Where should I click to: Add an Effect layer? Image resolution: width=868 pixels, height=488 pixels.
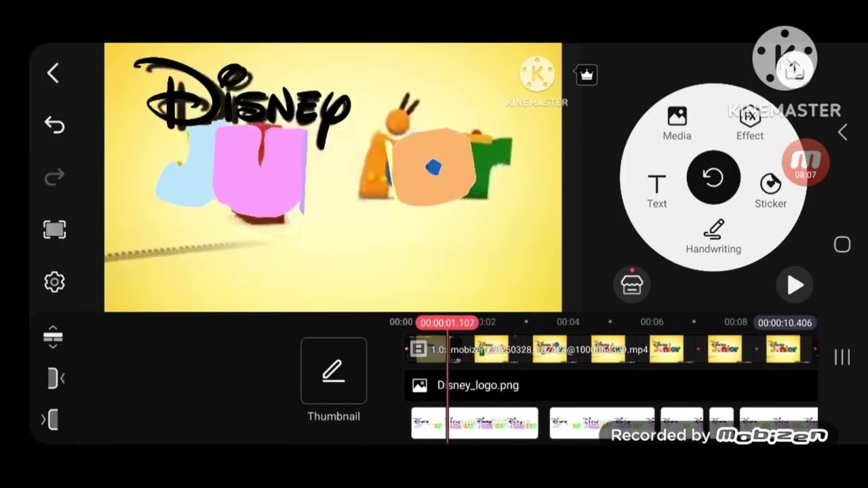[750, 123]
